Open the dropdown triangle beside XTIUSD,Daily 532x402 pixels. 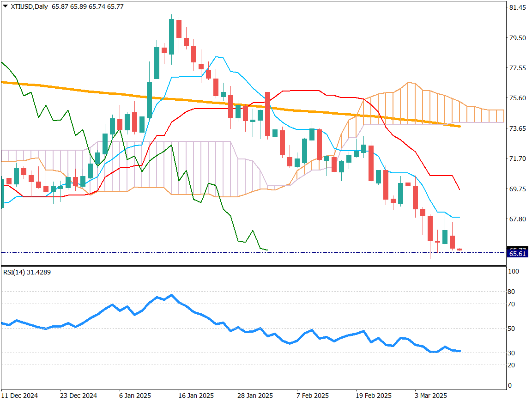coord(5,6)
